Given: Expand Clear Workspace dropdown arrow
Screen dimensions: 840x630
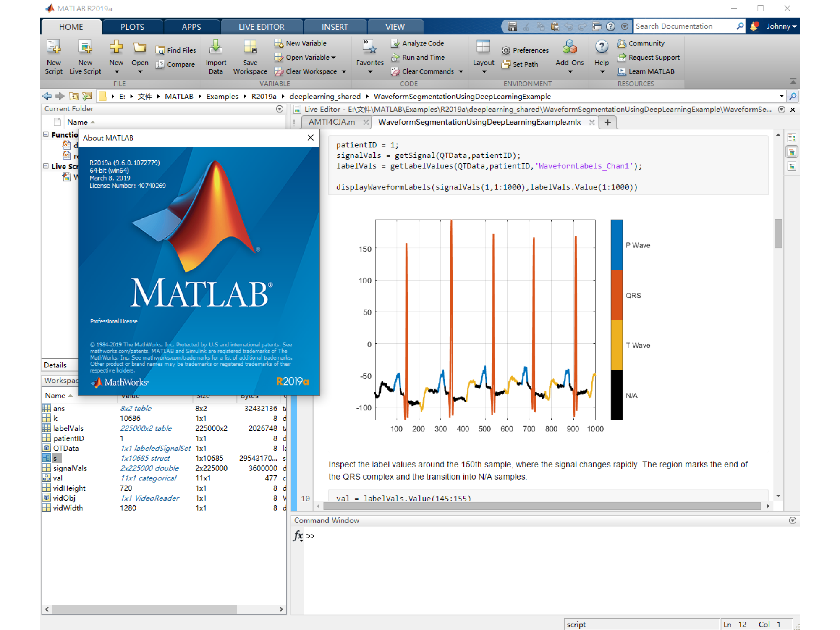Looking at the screenshot, I should [x=344, y=72].
